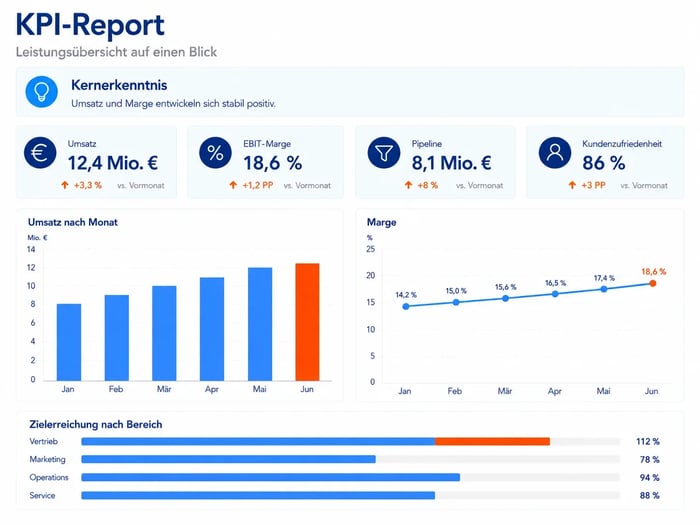
Task: Click the Mai bar in Umsatz nach Monat
Action: tap(260, 324)
